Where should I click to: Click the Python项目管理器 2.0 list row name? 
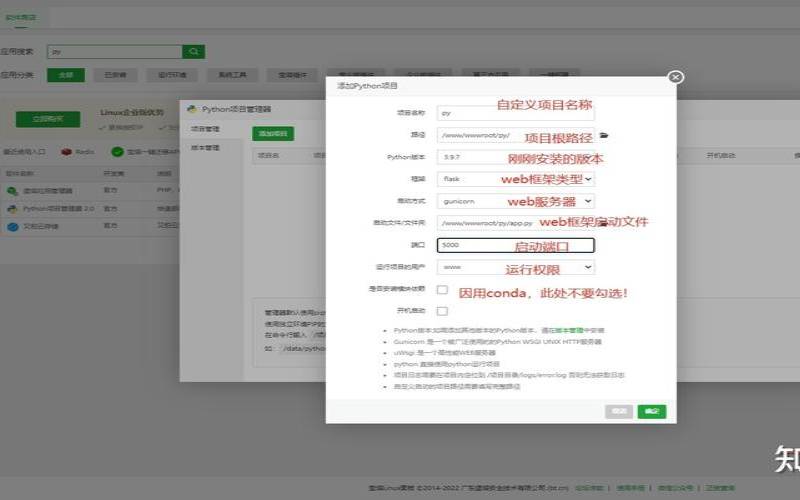point(59,209)
